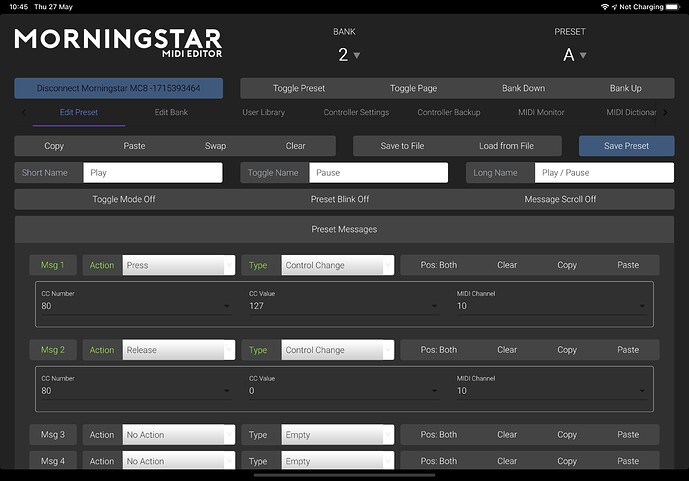Open Controller Settings tab
689x481 pixels.
tap(356, 112)
